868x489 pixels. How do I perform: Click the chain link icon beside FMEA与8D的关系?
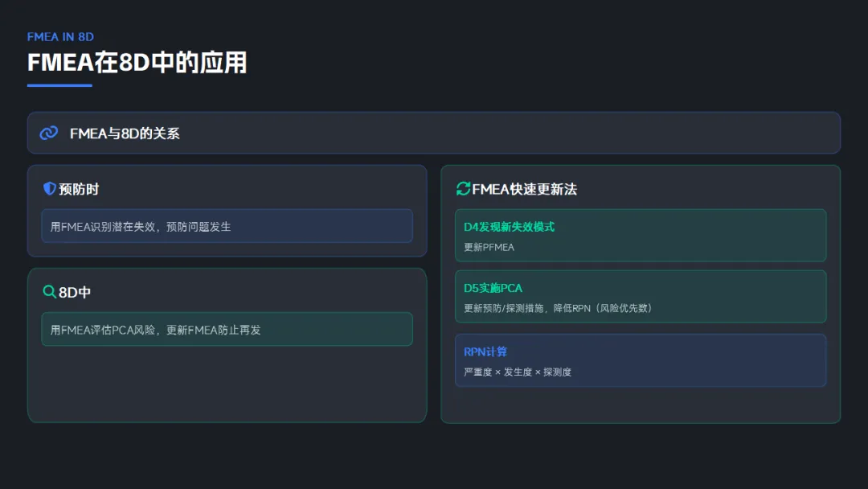click(x=49, y=133)
